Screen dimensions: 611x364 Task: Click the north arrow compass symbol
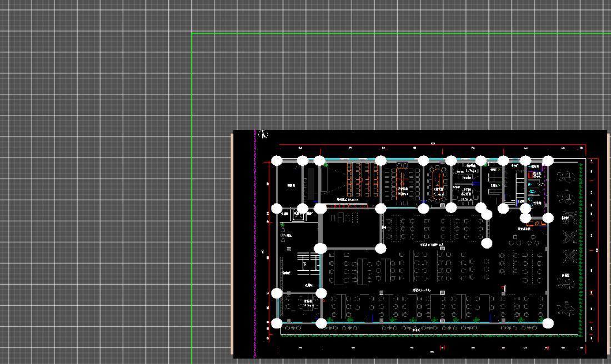pyautogui.click(x=263, y=134)
